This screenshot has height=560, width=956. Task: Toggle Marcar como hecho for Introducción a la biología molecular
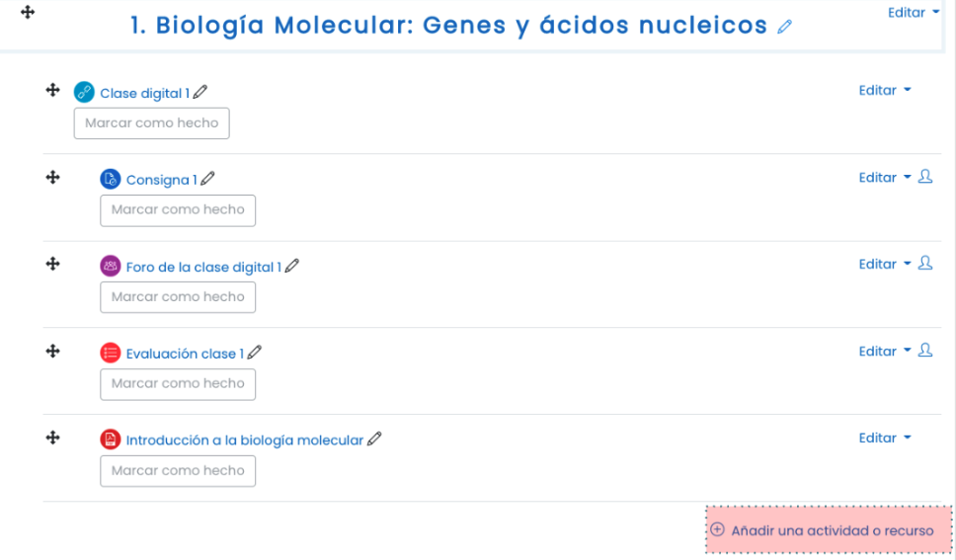[178, 471]
